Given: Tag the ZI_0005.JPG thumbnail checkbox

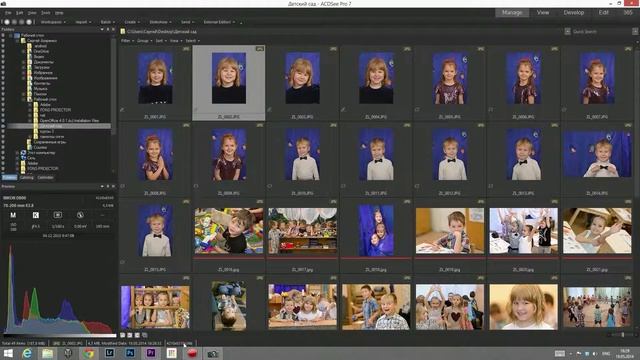Looking at the screenshot, I should (x=417, y=109).
